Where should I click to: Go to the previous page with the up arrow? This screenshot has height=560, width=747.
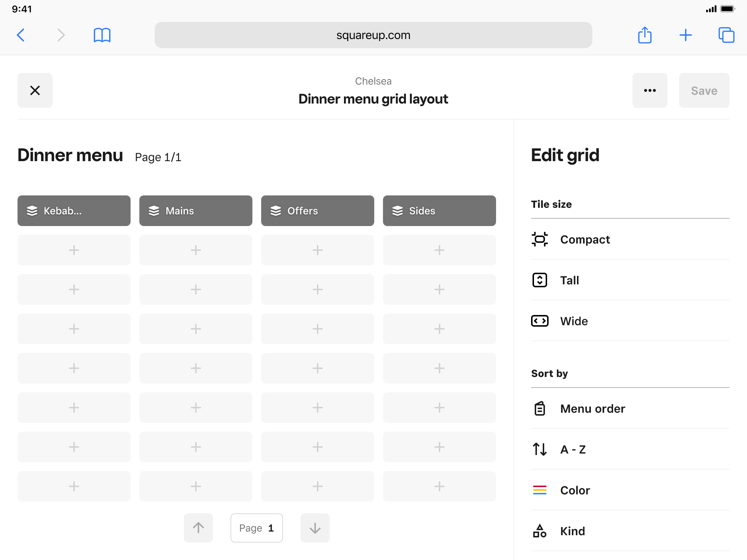tap(198, 528)
